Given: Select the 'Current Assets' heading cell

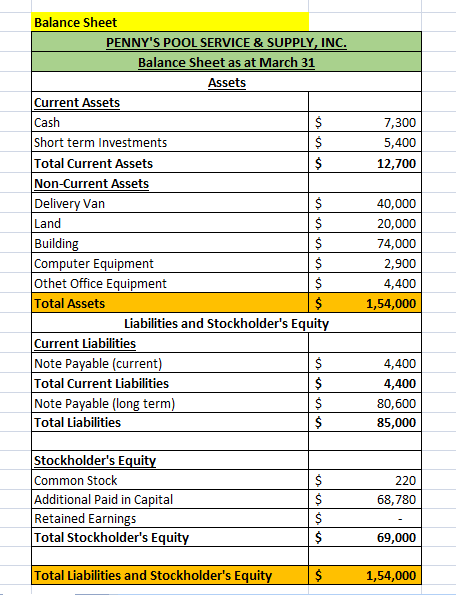Looking at the screenshot, I should click(x=170, y=102).
